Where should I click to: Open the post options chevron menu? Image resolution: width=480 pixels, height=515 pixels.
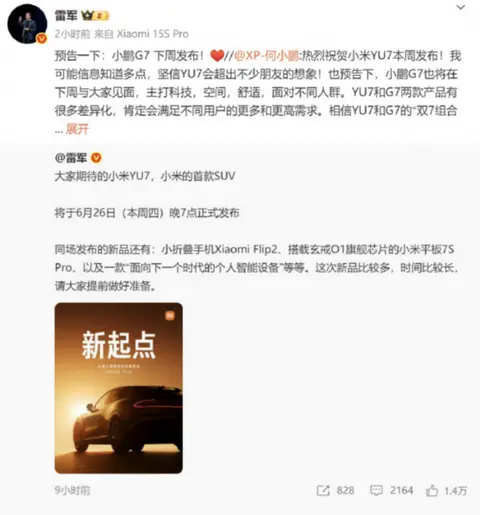(x=461, y=7)
